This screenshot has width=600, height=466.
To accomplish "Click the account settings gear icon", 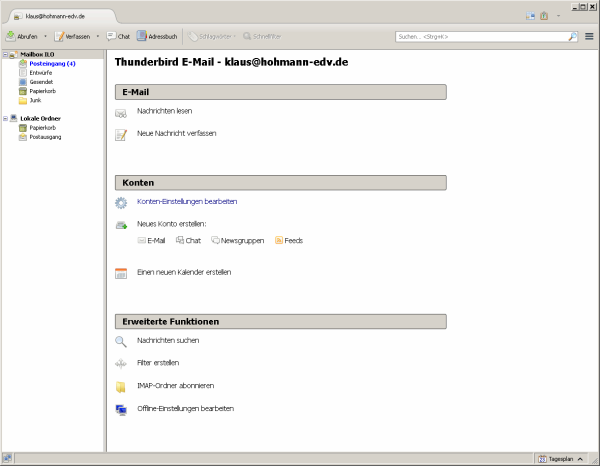I will [121, 203].
